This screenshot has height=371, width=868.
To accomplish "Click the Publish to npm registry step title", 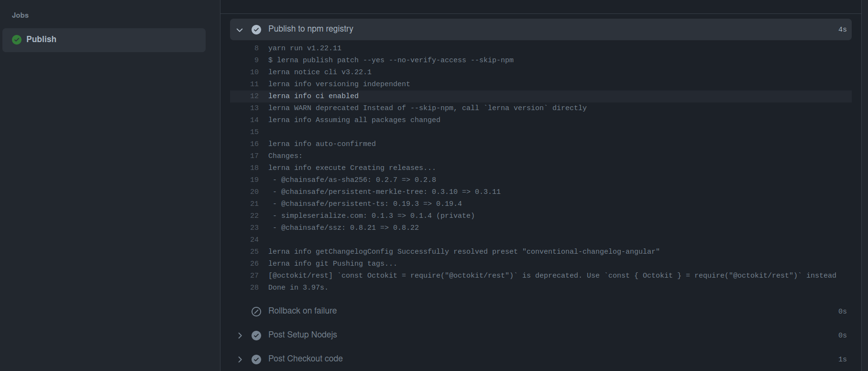I will (x=311, y=29).
